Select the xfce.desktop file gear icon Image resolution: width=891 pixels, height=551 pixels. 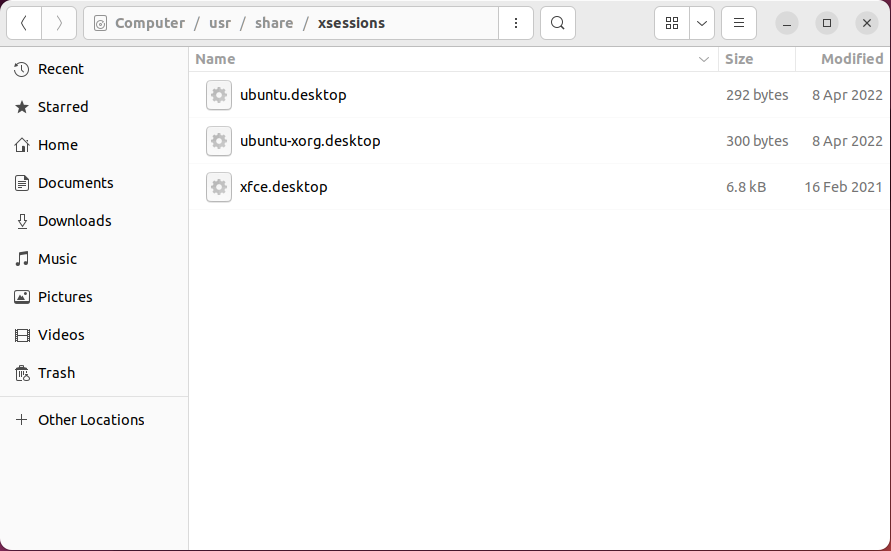(219, 187)
